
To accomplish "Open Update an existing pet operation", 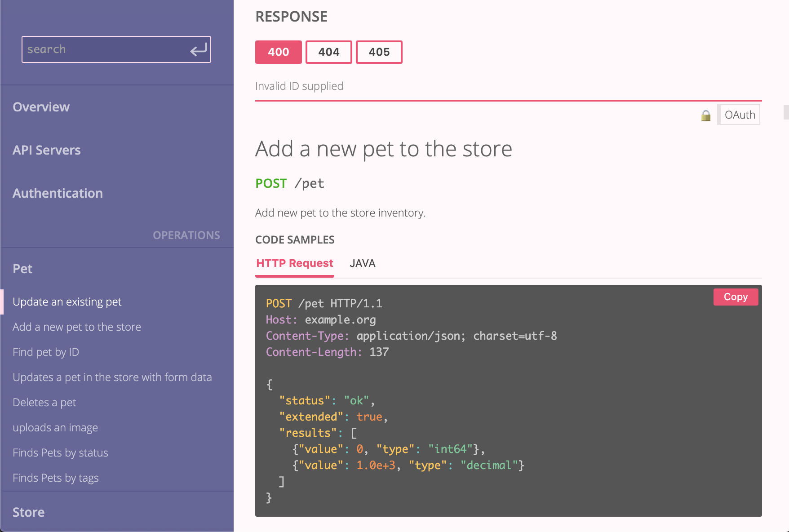I will point(67,302).
